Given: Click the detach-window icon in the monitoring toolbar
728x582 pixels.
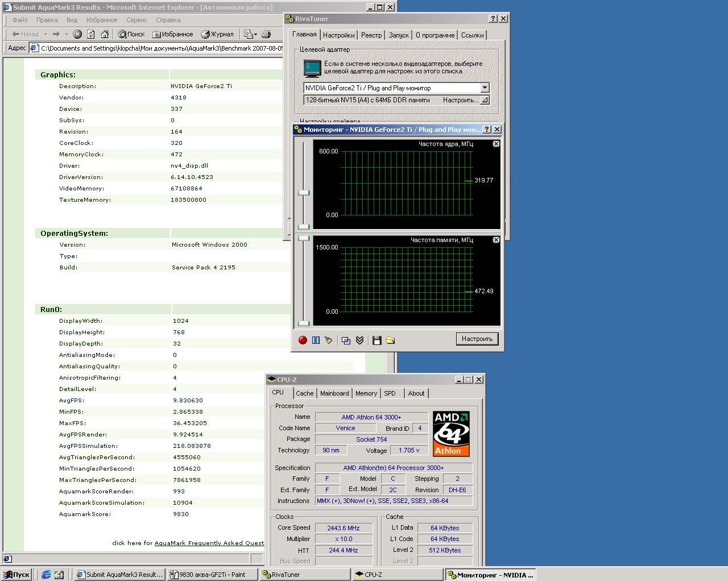Looking at the screenshot, I should [x=346, y=340].
